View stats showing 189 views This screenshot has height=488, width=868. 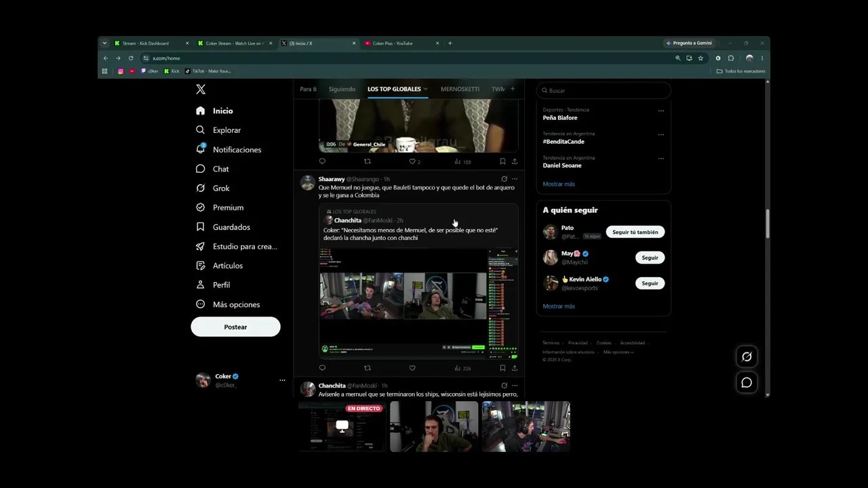pos(462,161)
